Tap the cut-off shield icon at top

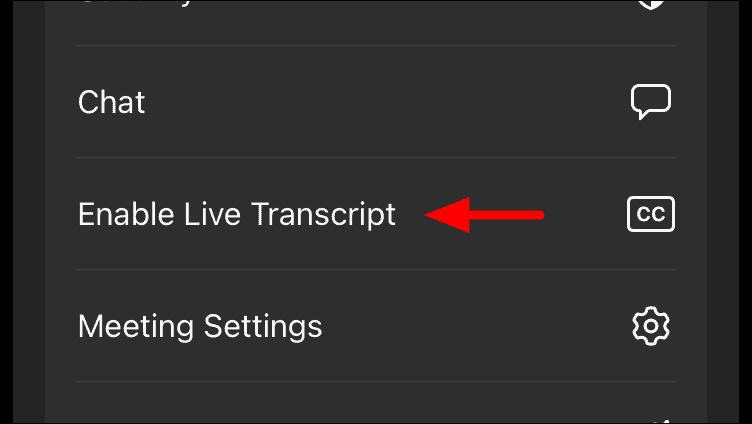[651, 4]
